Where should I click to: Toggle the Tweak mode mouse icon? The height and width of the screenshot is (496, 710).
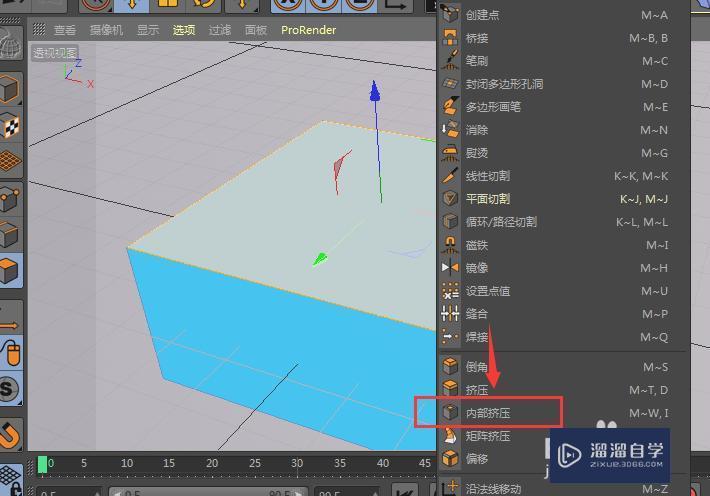10,352
